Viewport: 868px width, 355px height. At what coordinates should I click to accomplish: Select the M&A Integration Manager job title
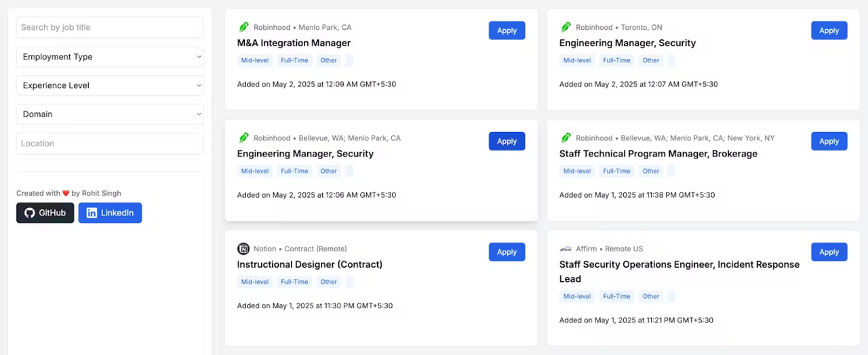pos(294,43)
